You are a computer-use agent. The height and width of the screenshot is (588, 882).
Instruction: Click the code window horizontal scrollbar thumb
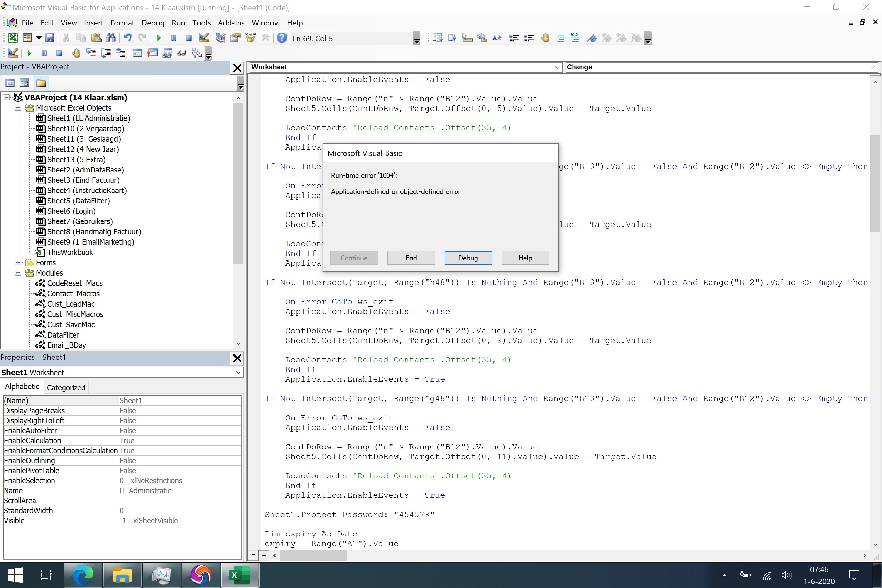click(x=313, y=555)
